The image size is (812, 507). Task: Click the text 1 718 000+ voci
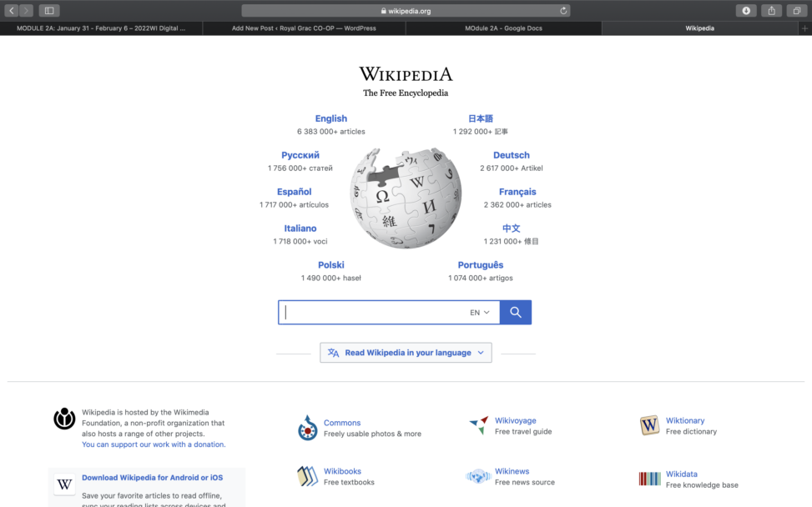click(x=300, y=241)
